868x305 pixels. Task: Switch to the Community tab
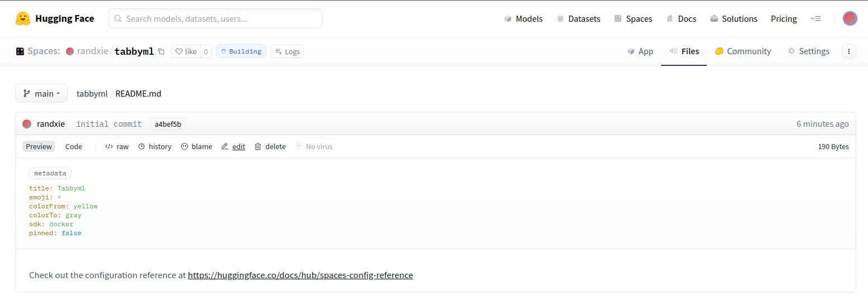(743, 51)
